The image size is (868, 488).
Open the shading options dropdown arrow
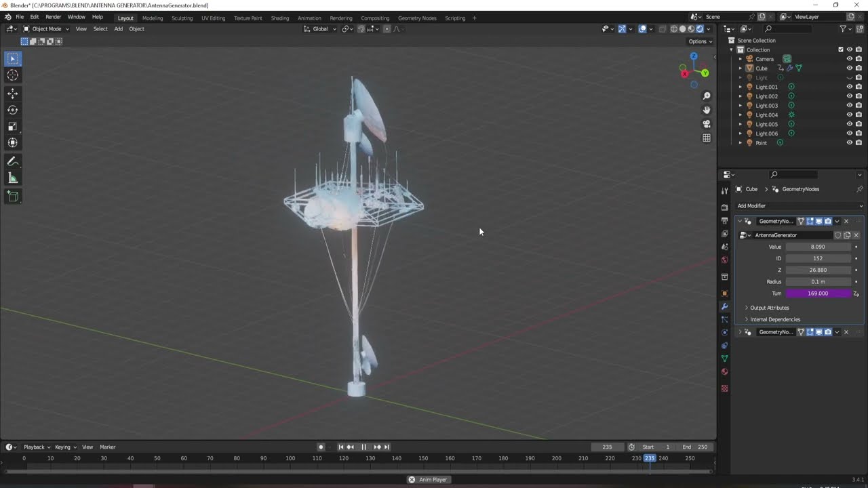(x=709, y=29)
